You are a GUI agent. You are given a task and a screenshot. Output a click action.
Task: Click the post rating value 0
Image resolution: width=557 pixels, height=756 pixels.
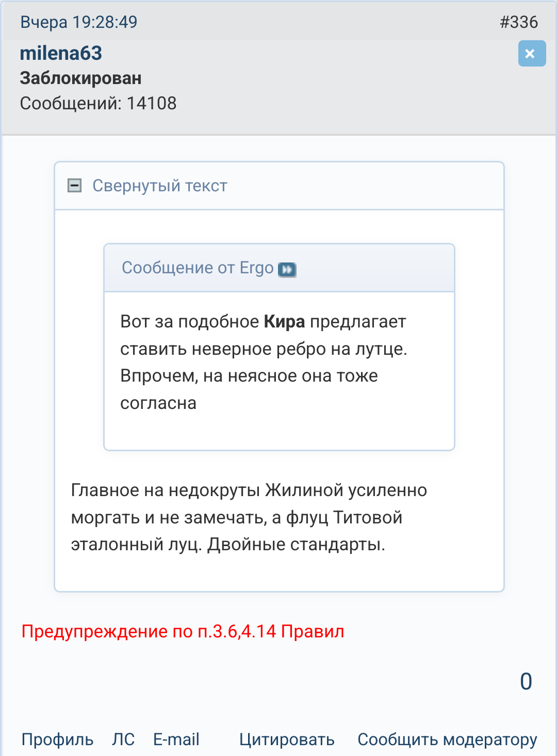pos(526,682)
